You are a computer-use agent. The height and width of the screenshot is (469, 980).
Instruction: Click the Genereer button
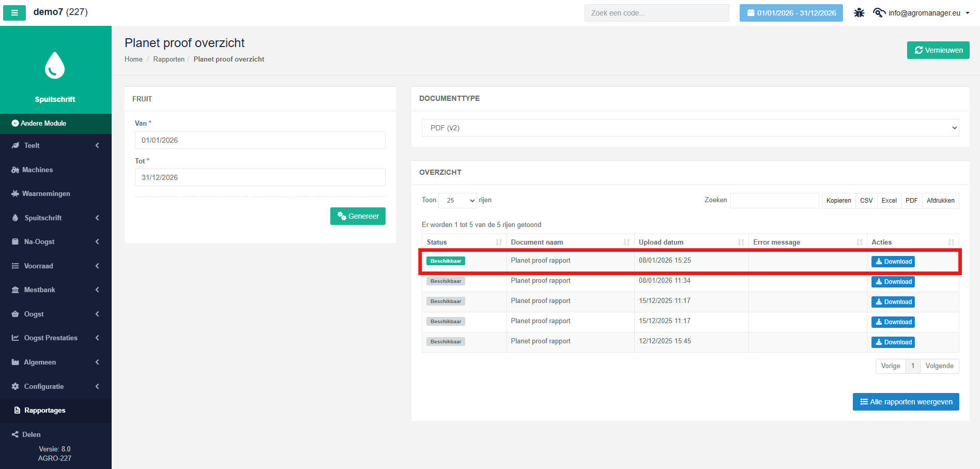pyautogui.click(x=358, y=216)
